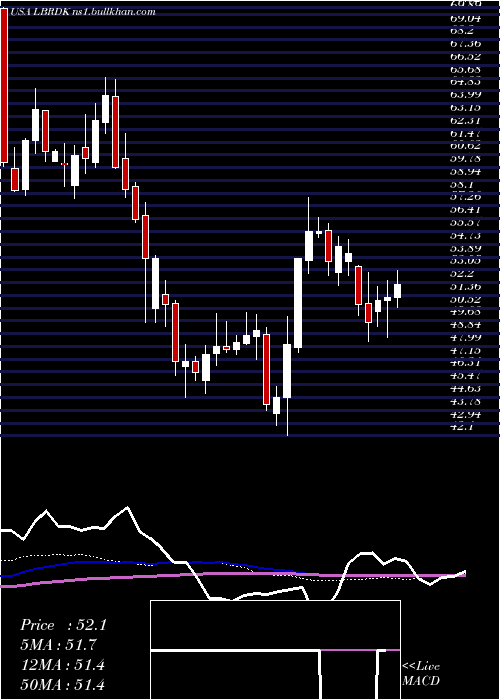Select the 50MA : 51.4 value
This screenshot has height=700, width=500.
62,685
